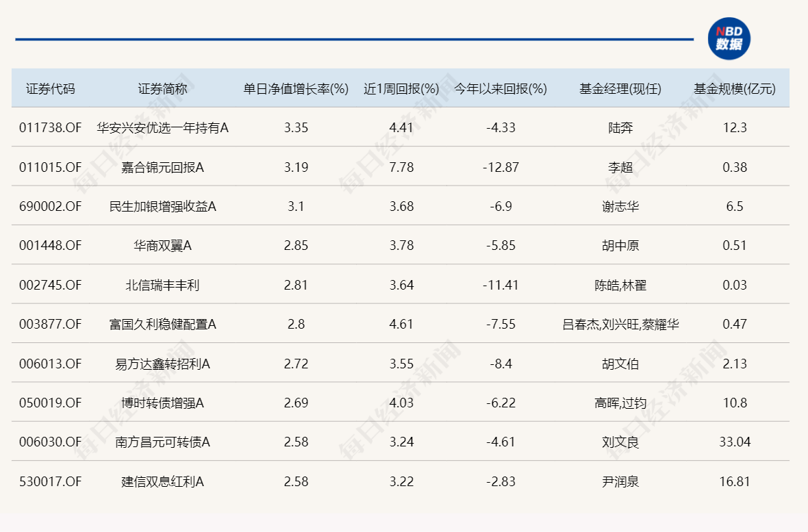Viewport: 808px width, 532px height.
Task: Click the code 530017.OF
Action: 51,482
